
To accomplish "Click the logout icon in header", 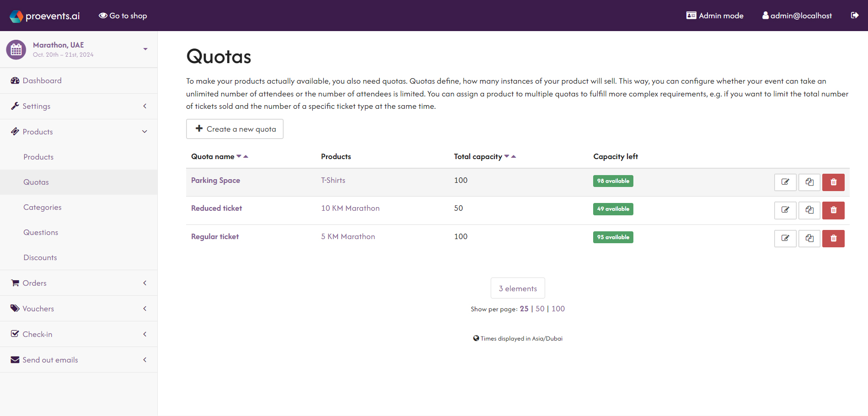I will pyautogui.click(x=854, y=16).
